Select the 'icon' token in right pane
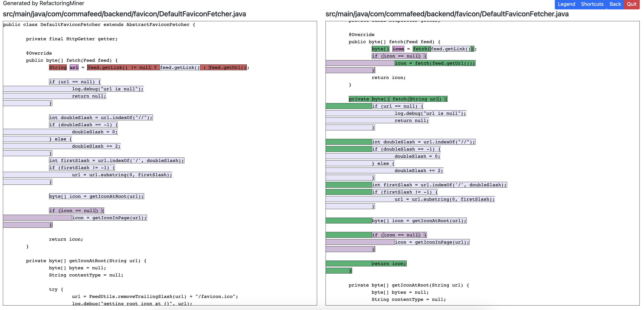Screen dimensions: 644x310 point(398,49)
